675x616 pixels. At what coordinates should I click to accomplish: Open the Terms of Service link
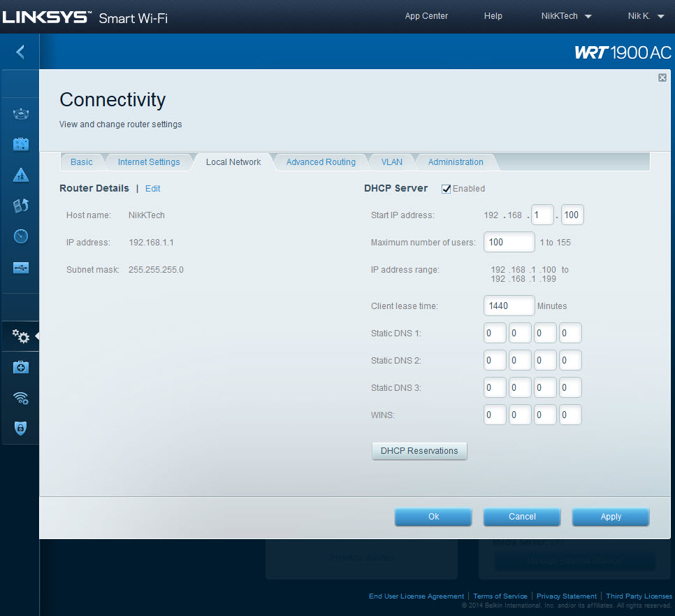click(x=500, y=596)
